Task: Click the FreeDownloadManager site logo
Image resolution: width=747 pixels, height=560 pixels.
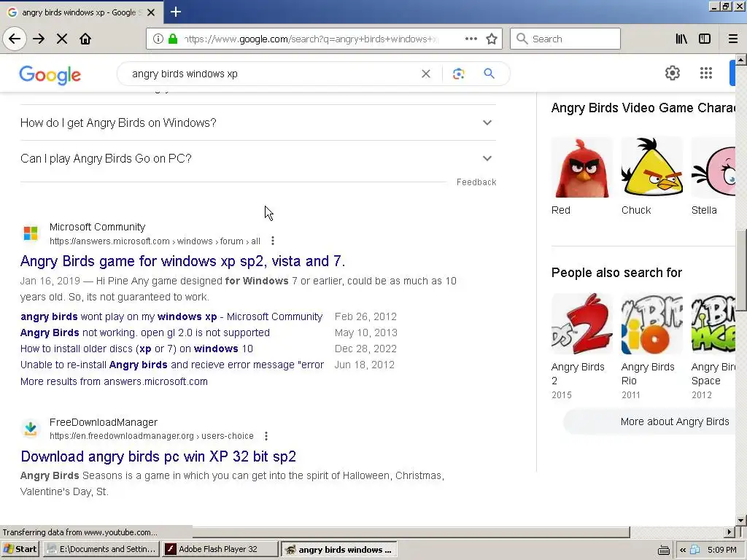Action: (31, 429)
